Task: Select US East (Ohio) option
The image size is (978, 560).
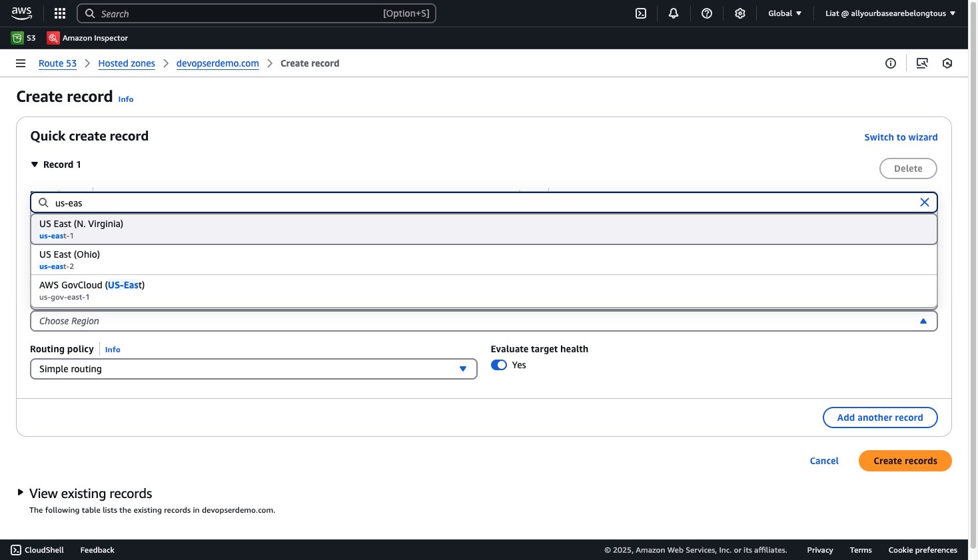Action: (484, 260)
